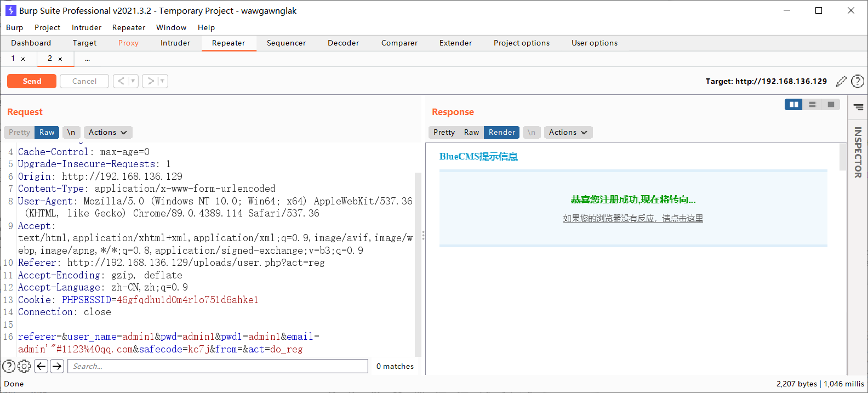868x393 pixels.
Task: Click the Burp Suite lightning app icon
Action: coord(10,10)
